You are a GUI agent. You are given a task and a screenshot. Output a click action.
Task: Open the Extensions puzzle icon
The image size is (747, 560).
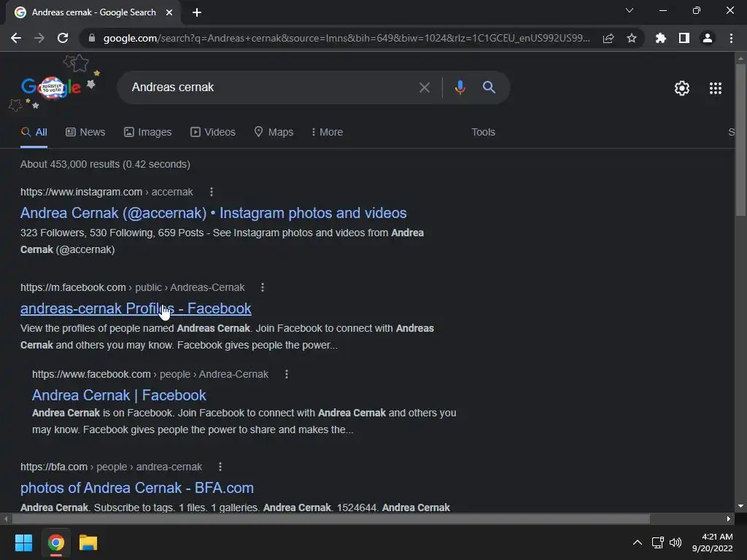(x=661, y=38)
